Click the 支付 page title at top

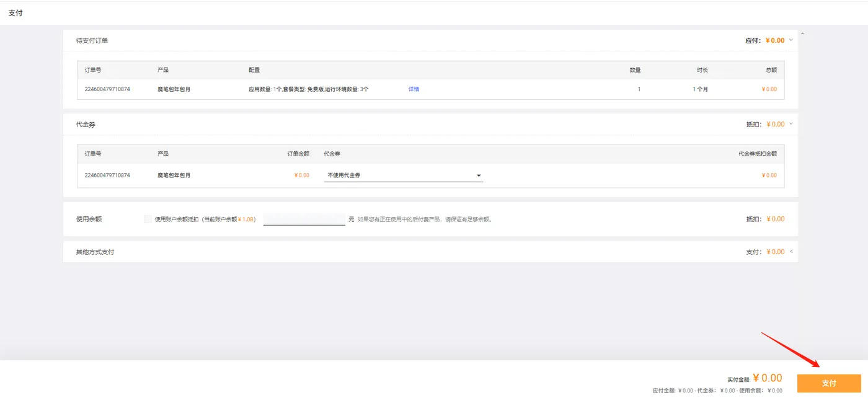15,13
